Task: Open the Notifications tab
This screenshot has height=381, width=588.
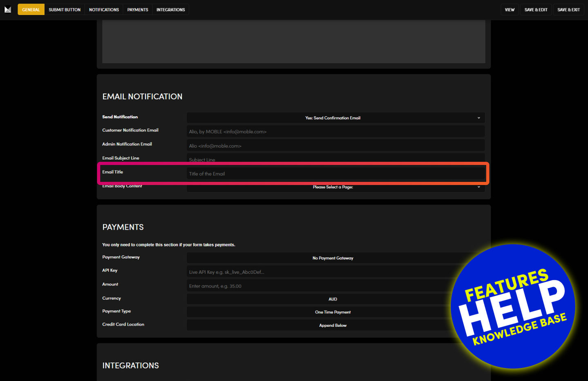Action: [x=104, y=9]
